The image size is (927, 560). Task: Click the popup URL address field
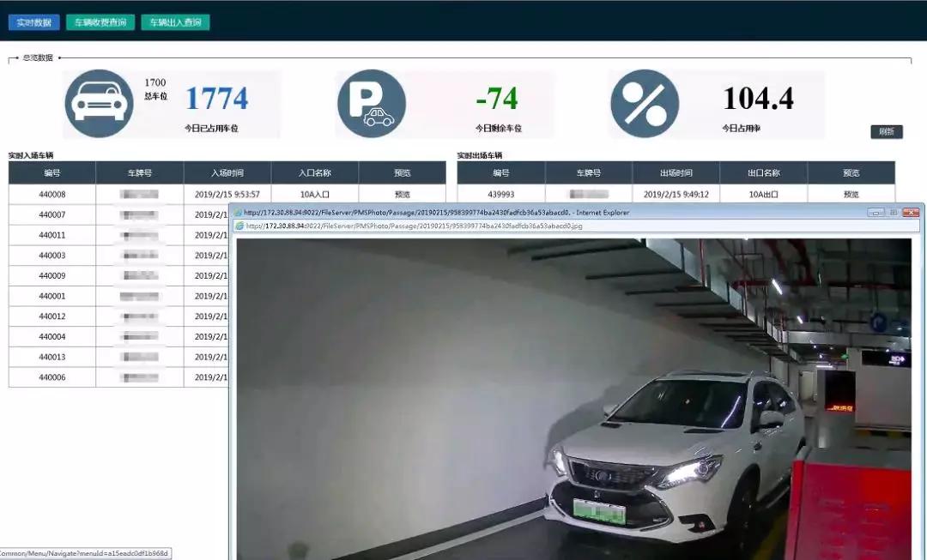[549, 226]
